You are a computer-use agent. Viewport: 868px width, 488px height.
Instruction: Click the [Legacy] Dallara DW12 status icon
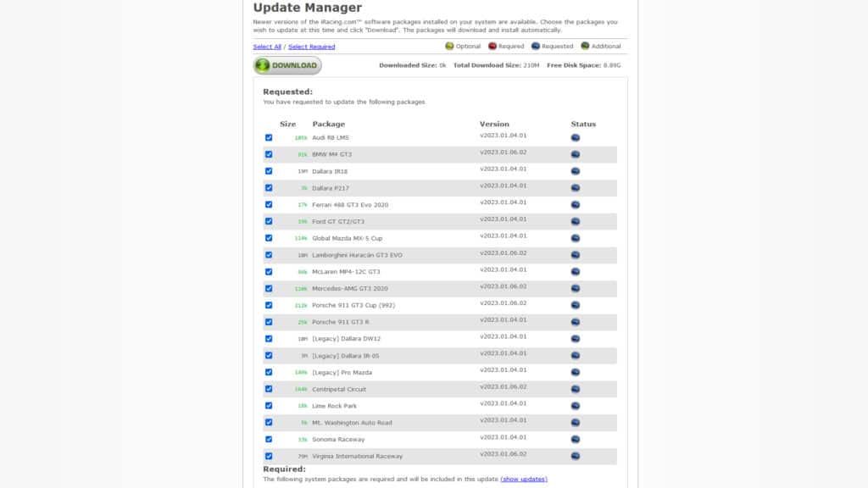pyautogui.click(x=576, y=339)
